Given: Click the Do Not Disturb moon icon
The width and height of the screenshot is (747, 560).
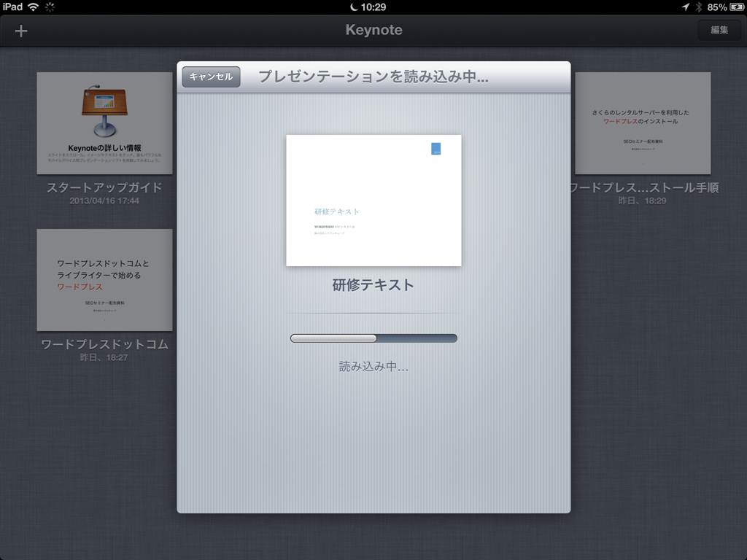Looking at the screenshot, I should (x=354, y=7).
